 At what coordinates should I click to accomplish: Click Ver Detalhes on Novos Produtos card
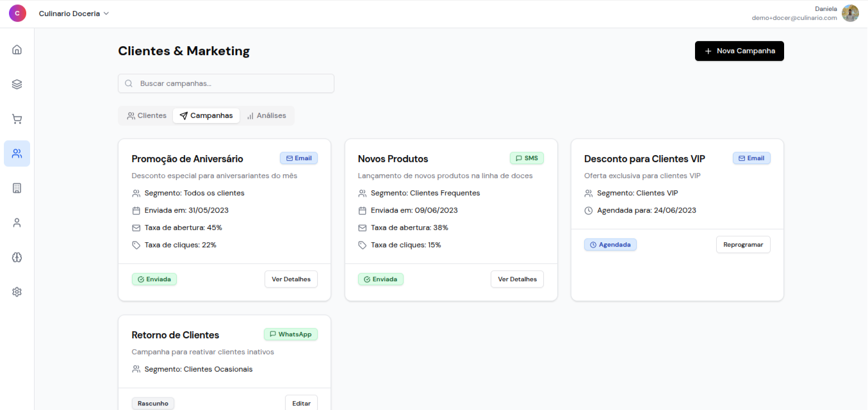click(x=517, y=279)
